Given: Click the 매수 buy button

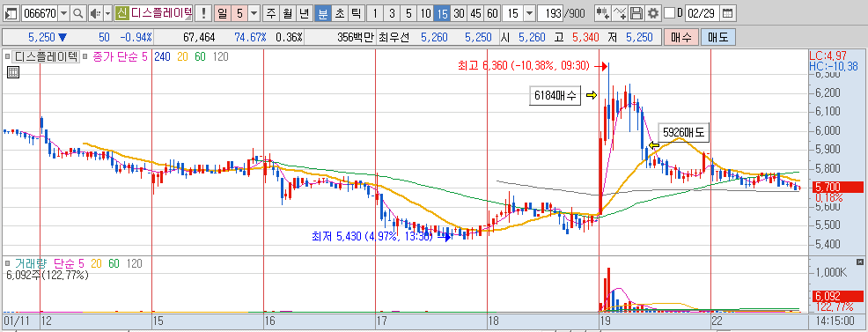Looking at the screenshot, I should pos(680,38).
